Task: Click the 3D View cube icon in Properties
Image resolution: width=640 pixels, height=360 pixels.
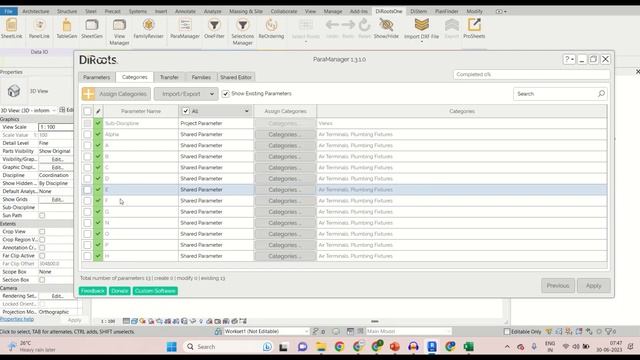Action: [14, 91]
